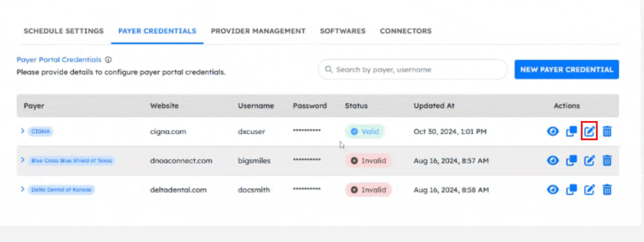Click the Username column header
Image resolution: width=644 pixels, height=242 pixels.
coord(256,106)
